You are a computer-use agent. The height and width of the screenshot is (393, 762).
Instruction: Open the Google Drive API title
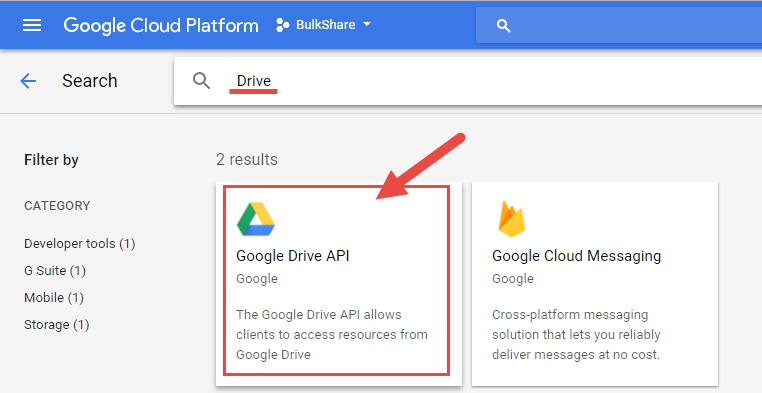tap(293, 256)
